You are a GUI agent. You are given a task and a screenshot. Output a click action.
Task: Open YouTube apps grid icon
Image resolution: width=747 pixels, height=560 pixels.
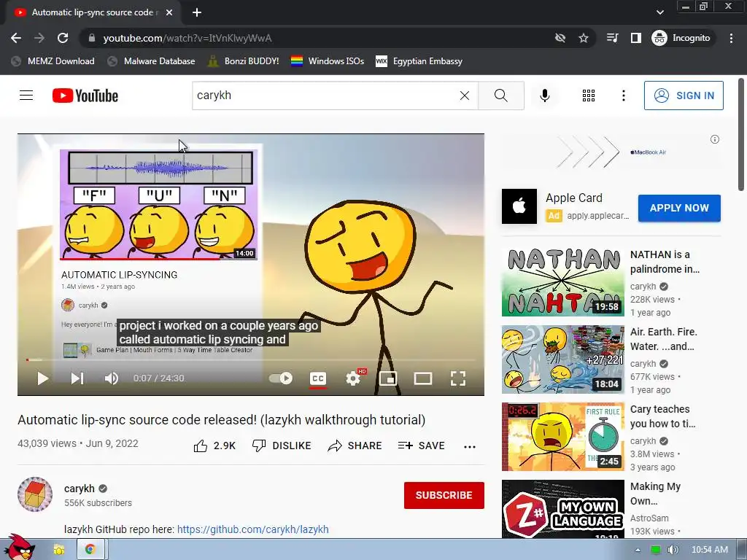(x=589, y=96)
